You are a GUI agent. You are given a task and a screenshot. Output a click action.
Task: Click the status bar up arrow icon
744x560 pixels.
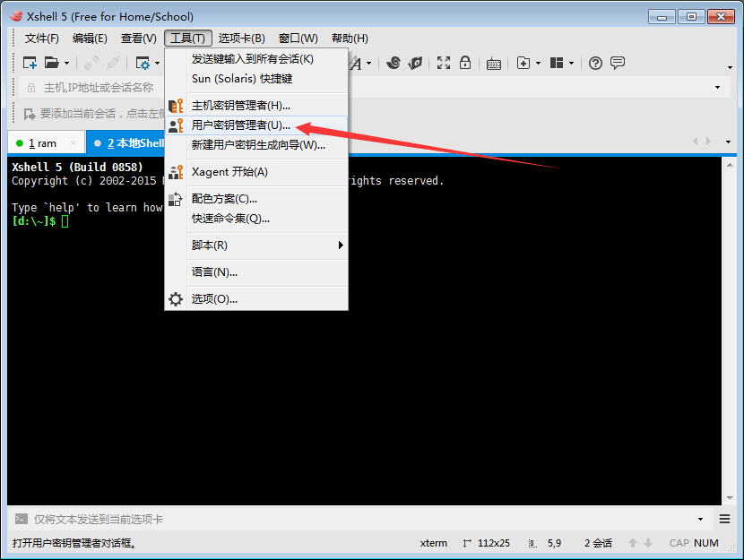[x=633, y=543]
